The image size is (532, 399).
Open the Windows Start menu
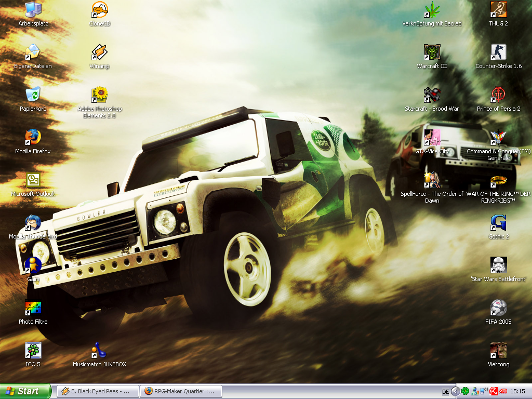(25, 391)
